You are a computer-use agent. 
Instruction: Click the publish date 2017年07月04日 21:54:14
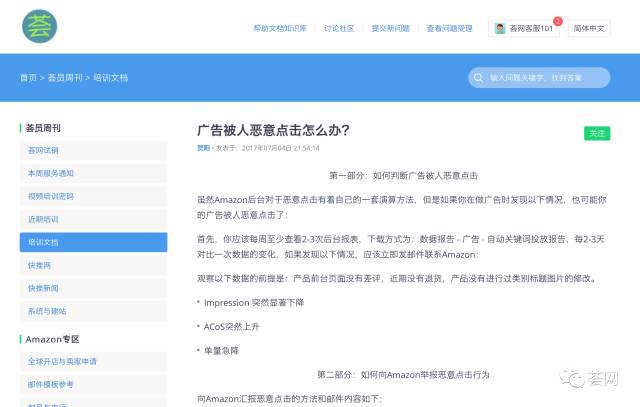click(x=280, y=148)
